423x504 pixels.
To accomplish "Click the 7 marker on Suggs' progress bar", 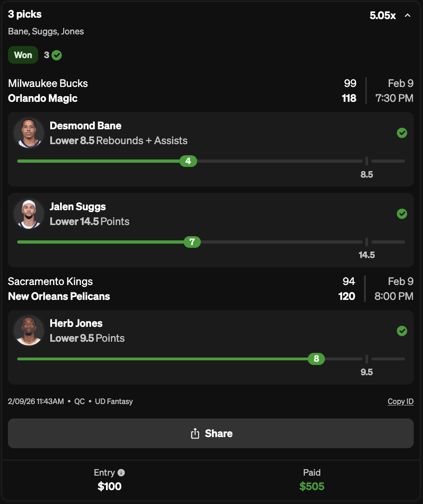I will 192,242.
